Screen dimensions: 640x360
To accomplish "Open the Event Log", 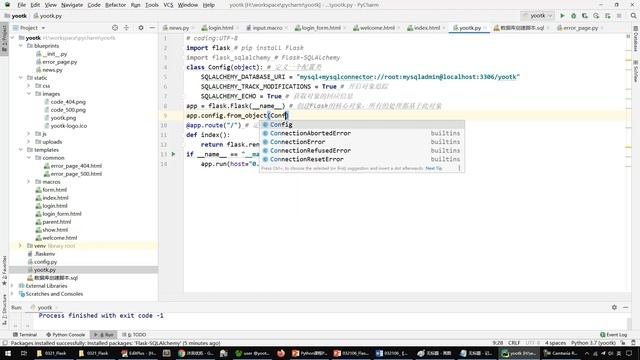I will point(613,335).
